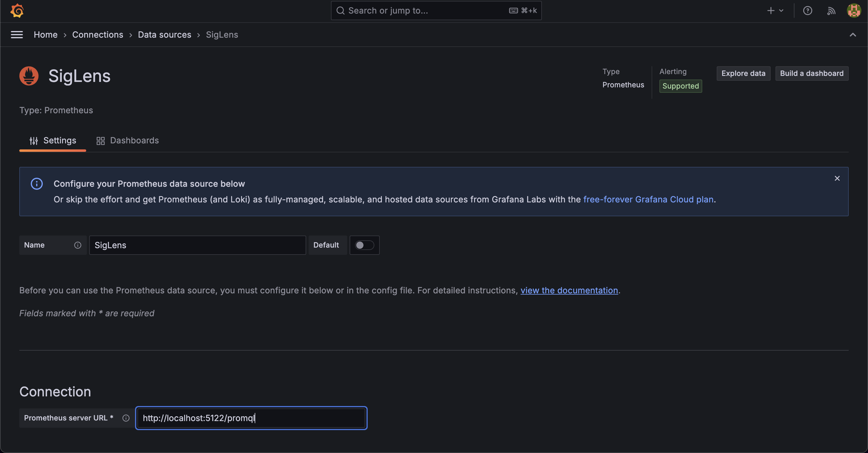Open the user profile avatar

coord(854,11)
